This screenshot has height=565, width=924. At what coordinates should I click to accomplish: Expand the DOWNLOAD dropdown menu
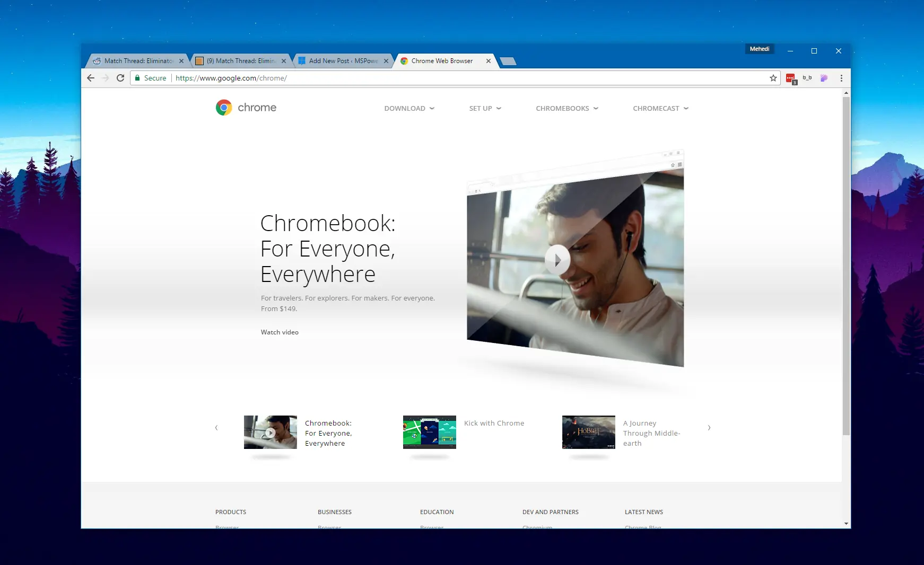point(409,108)
